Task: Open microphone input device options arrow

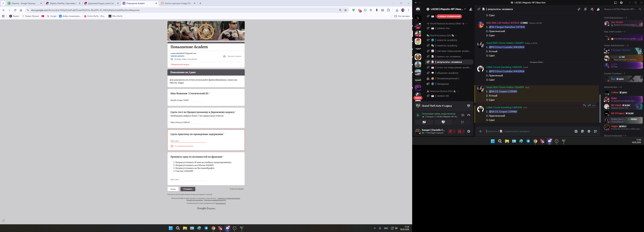Action: click(454, 131)
